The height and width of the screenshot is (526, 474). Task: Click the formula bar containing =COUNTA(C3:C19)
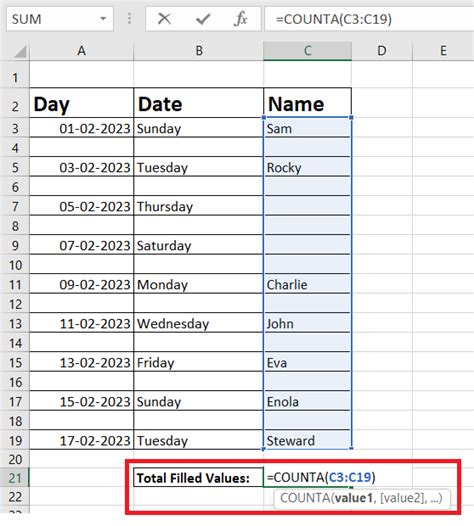pos(369,19)
